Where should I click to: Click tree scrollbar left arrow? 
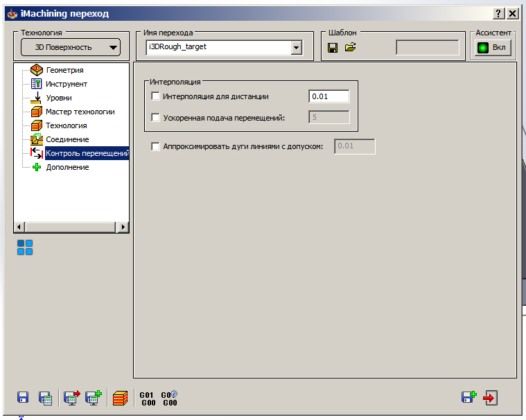tap(19, 227)
